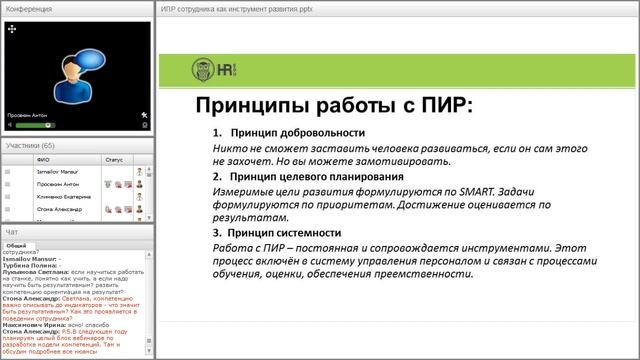Click chat scroll down arrow
This screenshot has width=640, height=360.
pyautogui.click(x=149, y=351)
